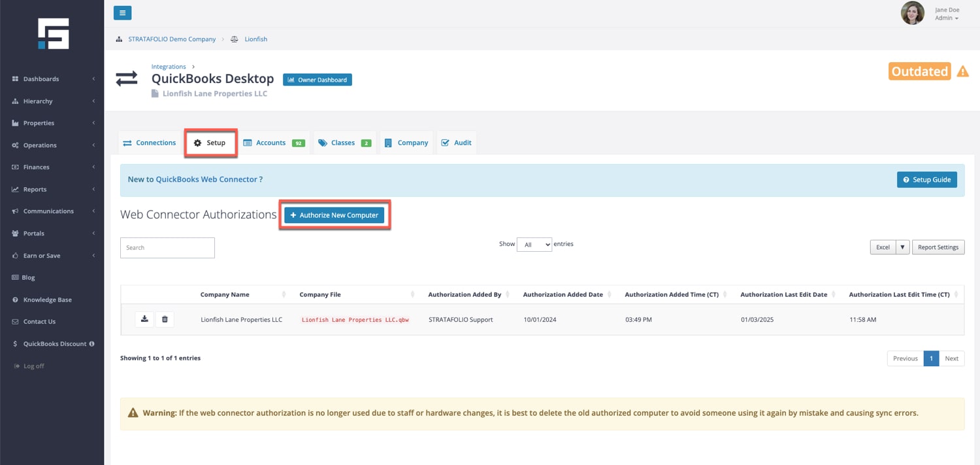Click the 01/03/2025 last edit date cell
This screenshot has height=465, width=980.
click(x=757, y=320)
